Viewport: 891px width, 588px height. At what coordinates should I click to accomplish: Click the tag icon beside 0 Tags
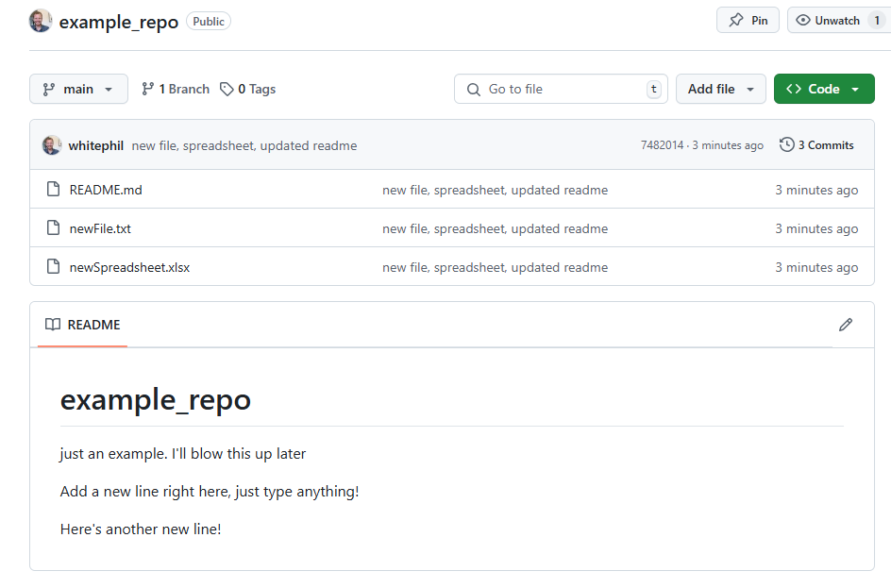tap(227, 90)
